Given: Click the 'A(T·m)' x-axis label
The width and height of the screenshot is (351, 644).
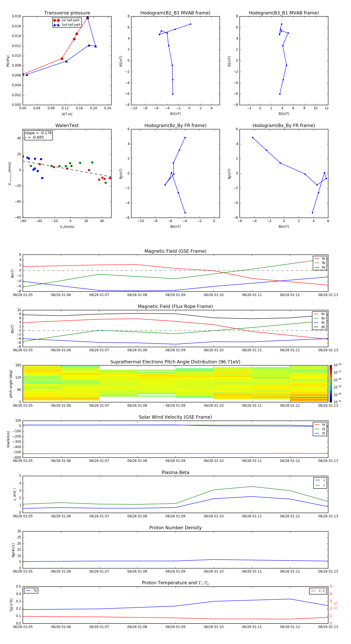Looking at the screenshot, I should pos(67,114).
